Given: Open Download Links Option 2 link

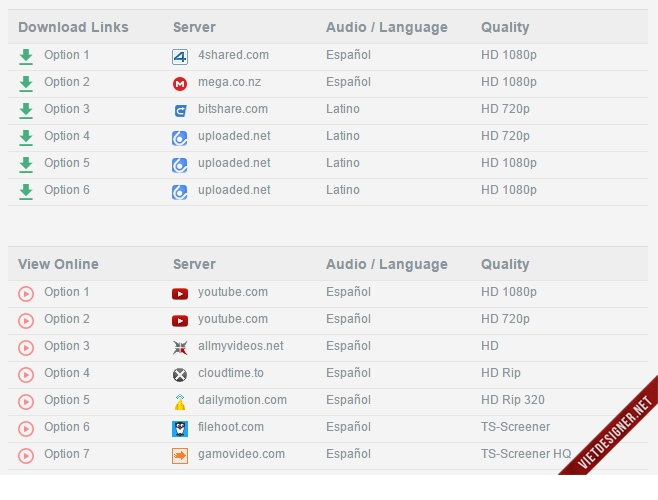Looking at the screenshot, I should coord(67,82).
